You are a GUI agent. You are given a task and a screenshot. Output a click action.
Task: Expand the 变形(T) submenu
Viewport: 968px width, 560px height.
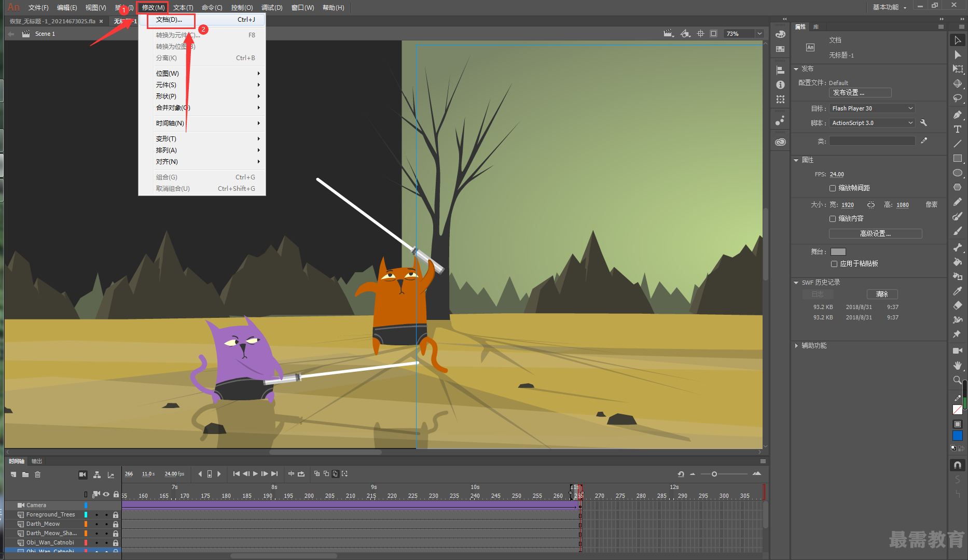[202, 139]
